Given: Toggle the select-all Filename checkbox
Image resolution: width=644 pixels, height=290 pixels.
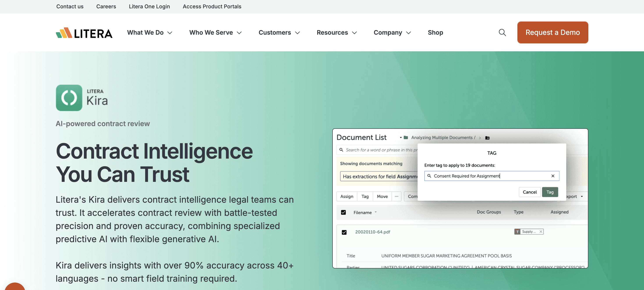Looking at the screenshot, I should 343,212.
